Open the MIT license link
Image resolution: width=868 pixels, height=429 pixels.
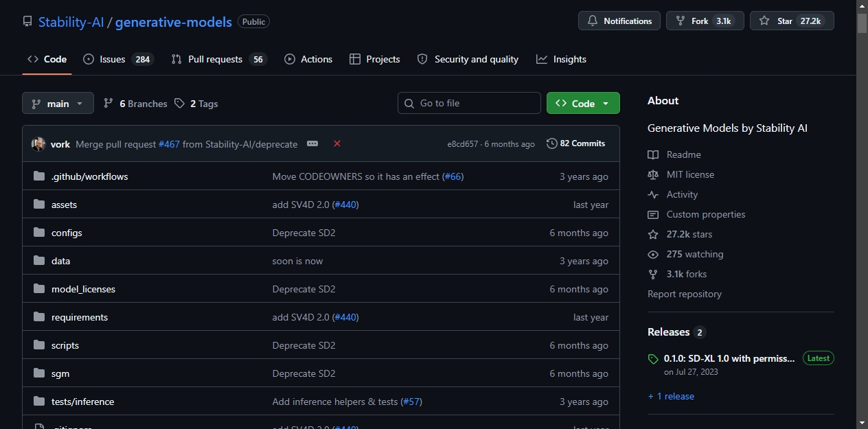tap(681, 174)
